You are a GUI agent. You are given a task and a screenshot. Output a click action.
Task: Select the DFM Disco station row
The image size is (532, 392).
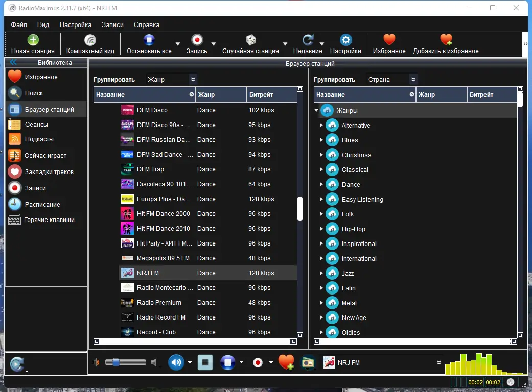tap(208, 110)
